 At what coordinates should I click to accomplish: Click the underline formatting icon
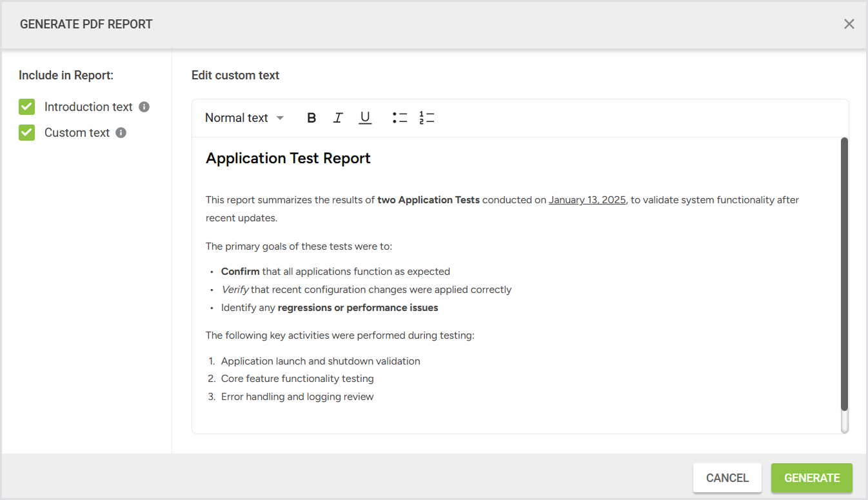click(x=365, y=118)
